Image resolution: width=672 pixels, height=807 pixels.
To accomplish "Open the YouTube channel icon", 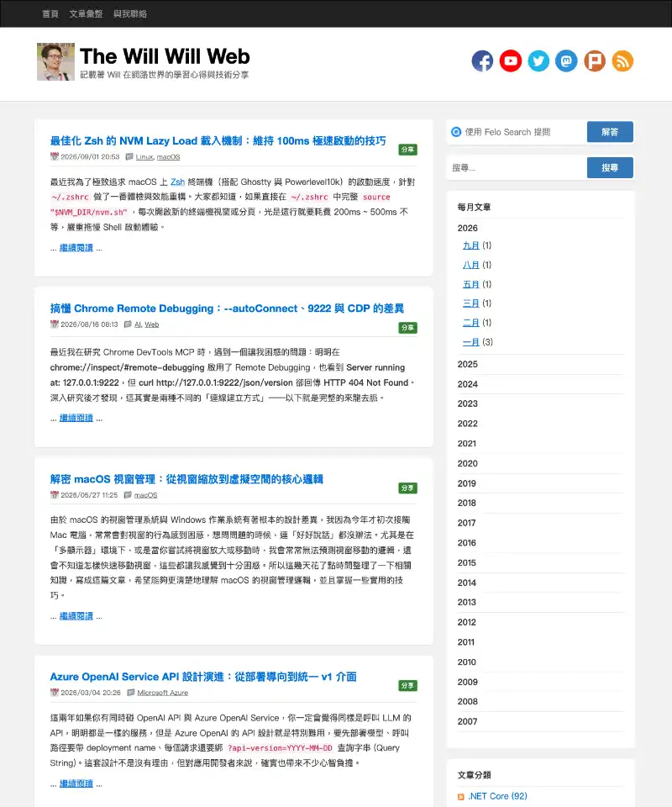I will pos(511,61).
